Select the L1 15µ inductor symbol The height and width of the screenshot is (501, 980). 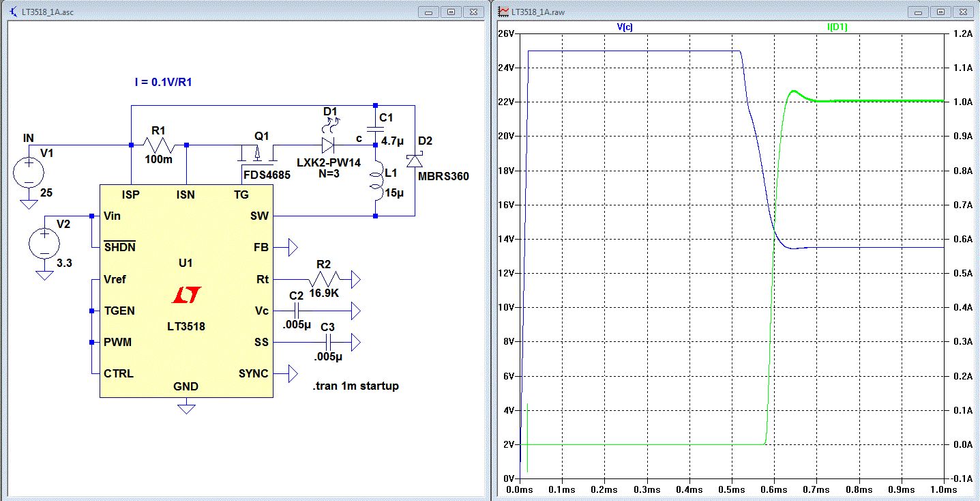click(x=375, y=183)
